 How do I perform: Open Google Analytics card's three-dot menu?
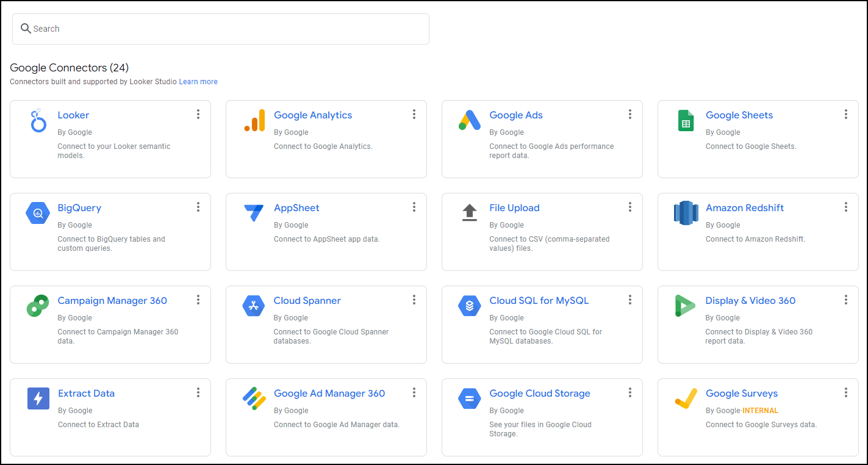(x=414, y=114)
